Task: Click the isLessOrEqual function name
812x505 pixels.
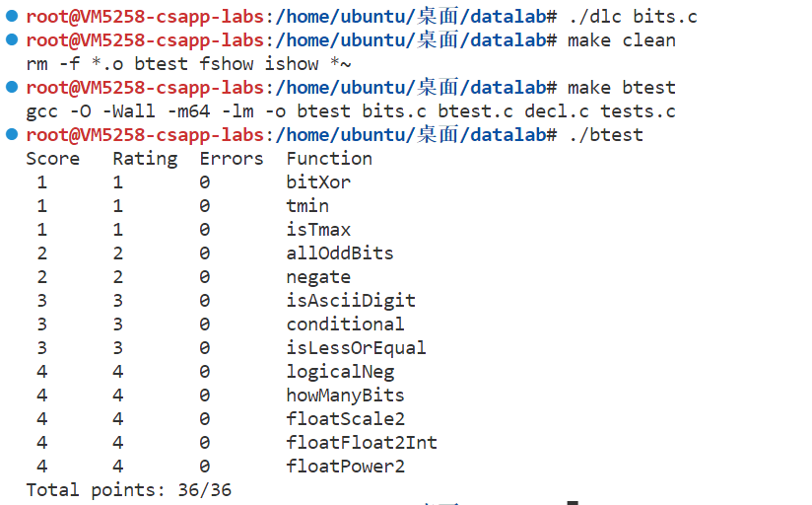Action: pos(356,348)
